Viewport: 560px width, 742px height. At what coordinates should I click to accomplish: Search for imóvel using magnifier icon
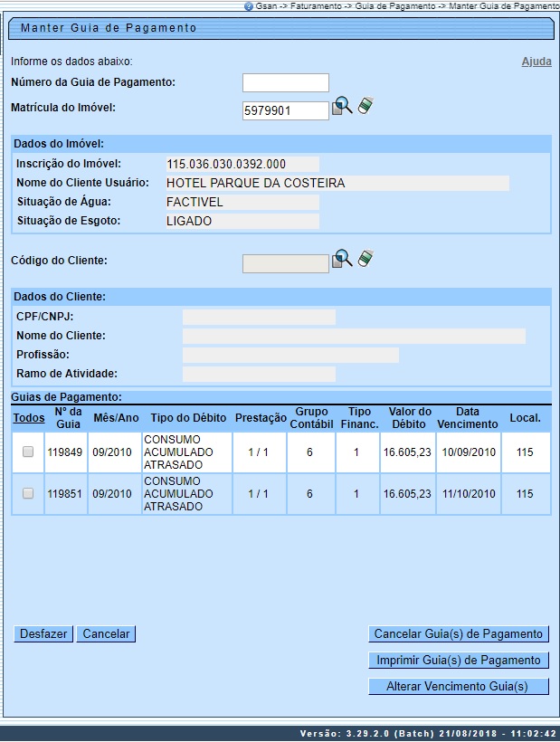tap(343, 106)
